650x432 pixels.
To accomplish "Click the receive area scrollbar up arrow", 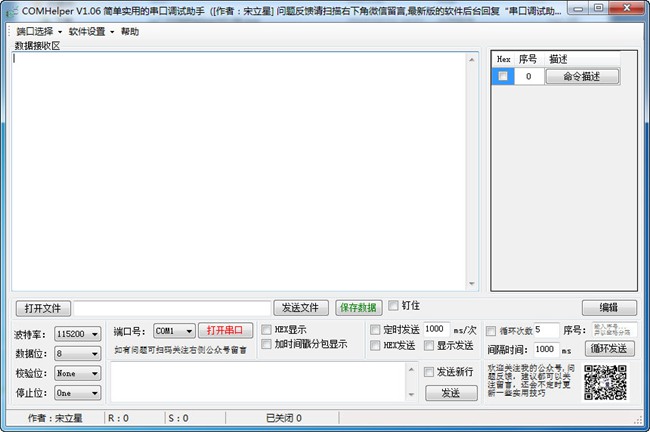I will tap(472, 60).
